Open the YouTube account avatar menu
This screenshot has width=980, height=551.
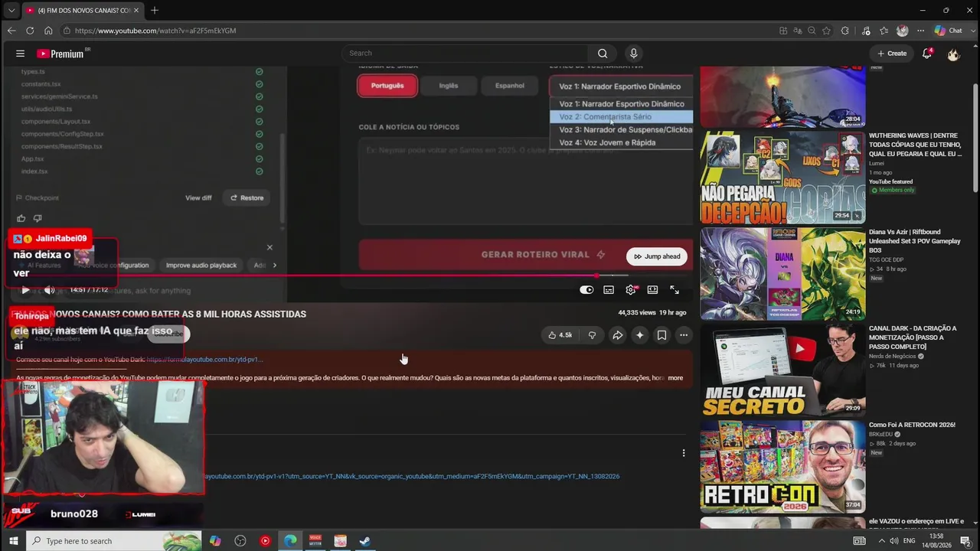click(953, 54)
